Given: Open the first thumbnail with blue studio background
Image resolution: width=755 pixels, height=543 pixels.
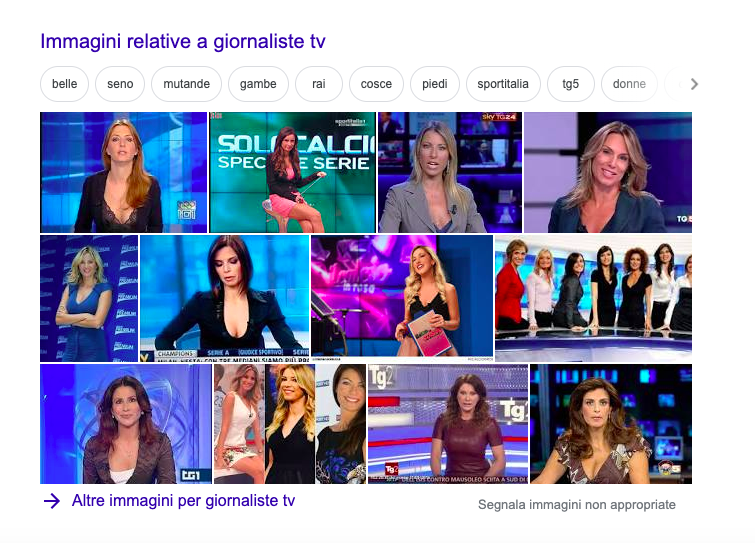Looking at the screenshot, I should [x=123, y=172].
